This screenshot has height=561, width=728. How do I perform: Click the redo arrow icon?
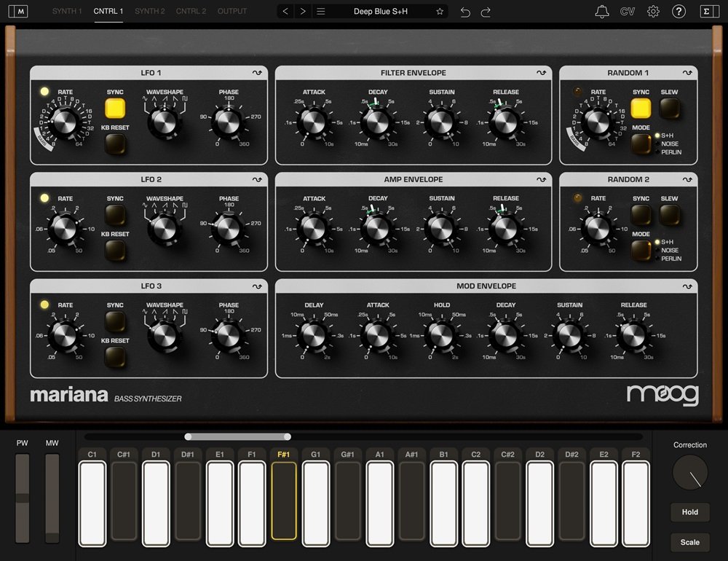pyautogui.click(x=486, y=12)
